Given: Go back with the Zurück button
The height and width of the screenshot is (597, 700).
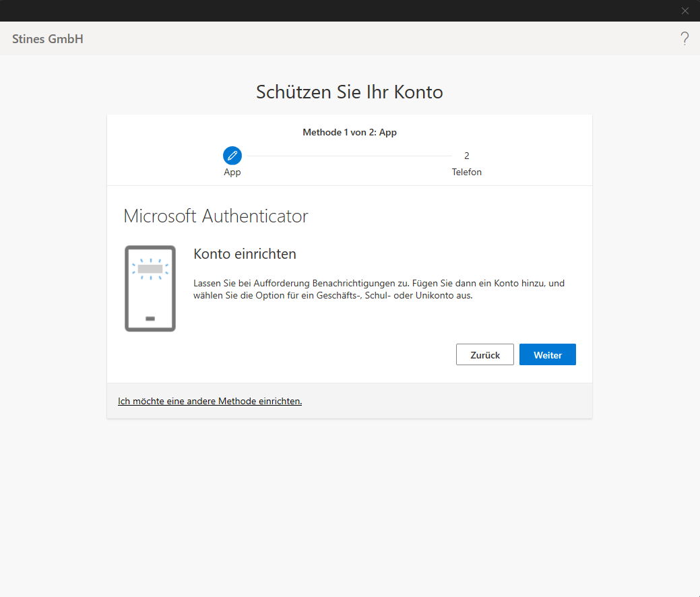Looking at the screenshot, I should (484, 354).
